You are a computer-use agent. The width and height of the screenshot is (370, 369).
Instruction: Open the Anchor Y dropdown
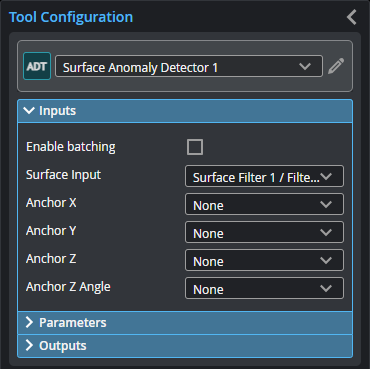pos(264,232)
